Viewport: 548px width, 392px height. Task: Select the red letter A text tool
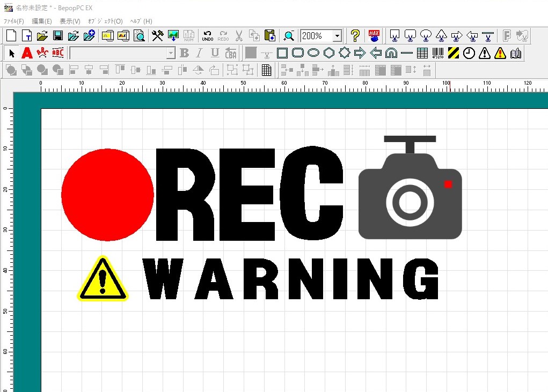(27, 53)
